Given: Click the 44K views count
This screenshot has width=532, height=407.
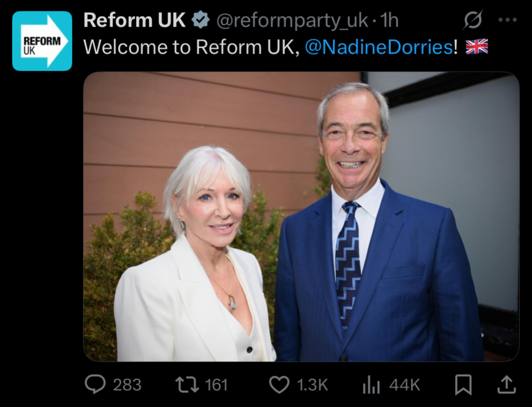Looking at the screenshot, I should pos(404,385).
